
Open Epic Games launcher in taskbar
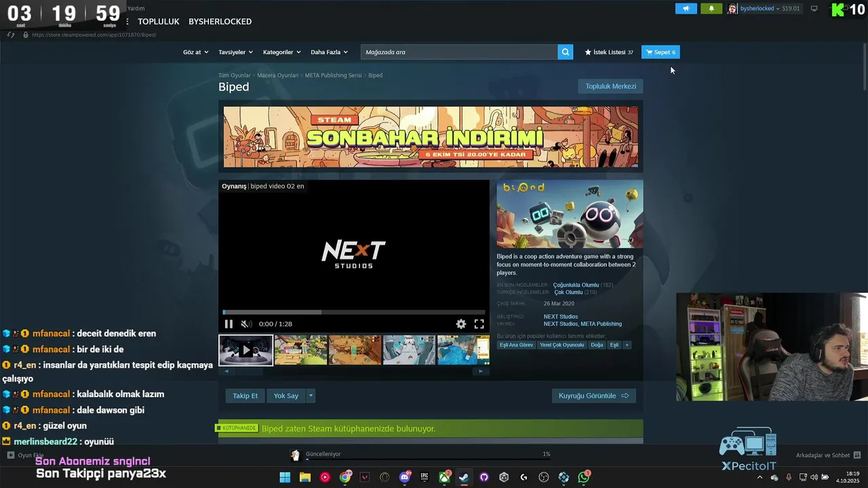[x=425, y=477]
